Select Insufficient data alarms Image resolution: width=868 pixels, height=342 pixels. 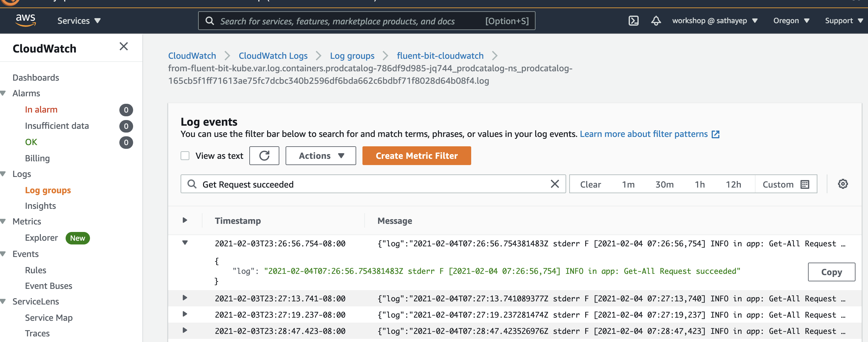point(57,126)
